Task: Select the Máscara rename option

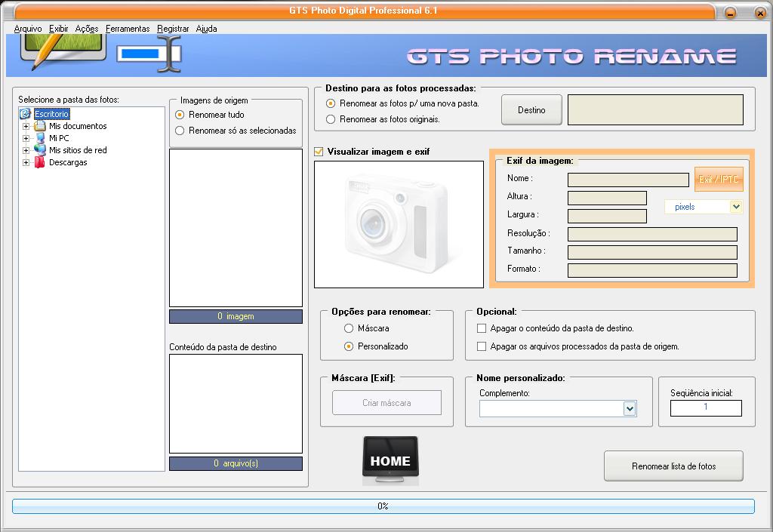Action: 349,328
